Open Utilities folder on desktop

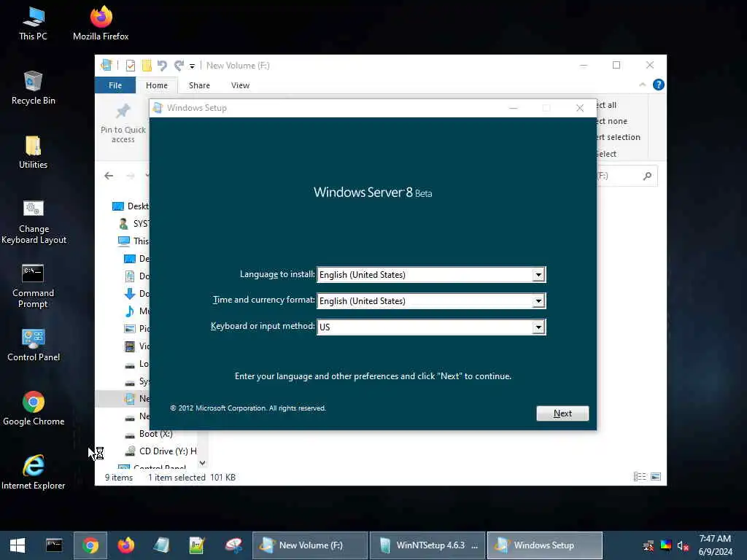33,152
